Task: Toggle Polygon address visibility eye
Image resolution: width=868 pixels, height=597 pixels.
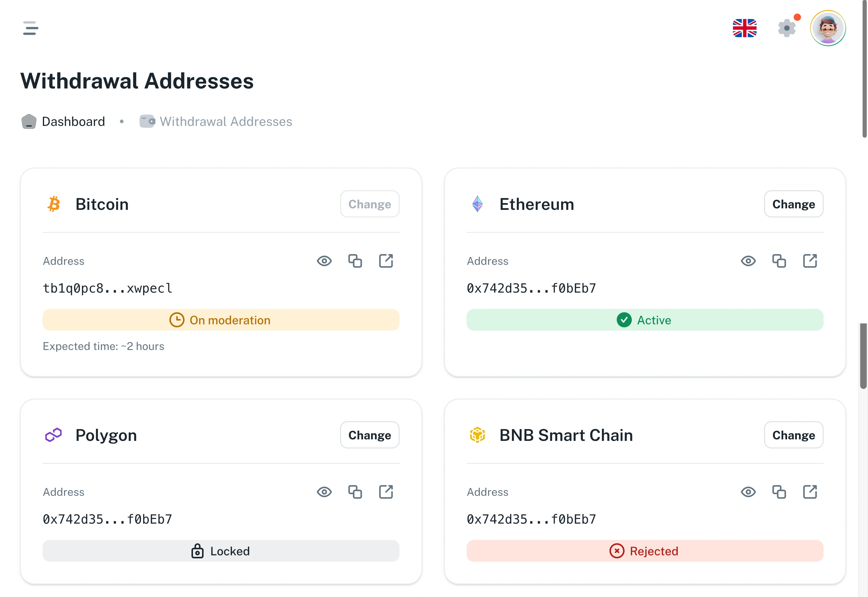Action: pos(324,492)
